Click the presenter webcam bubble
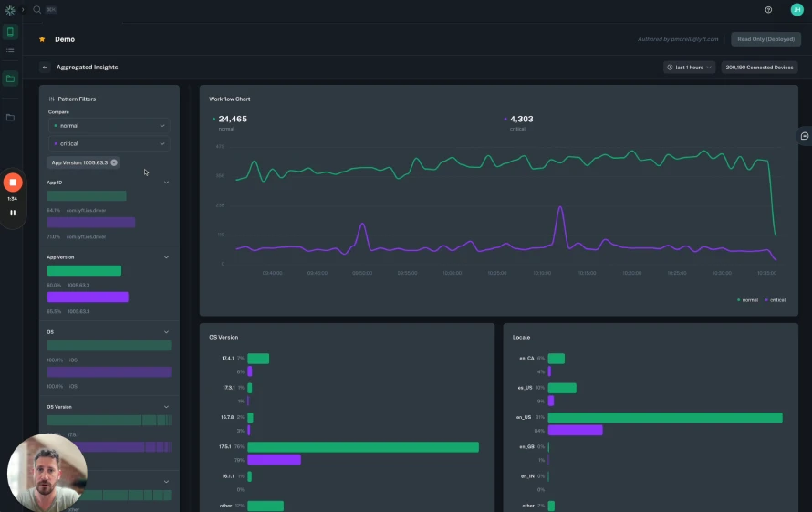The image size is (812, 512). (47, 472)
